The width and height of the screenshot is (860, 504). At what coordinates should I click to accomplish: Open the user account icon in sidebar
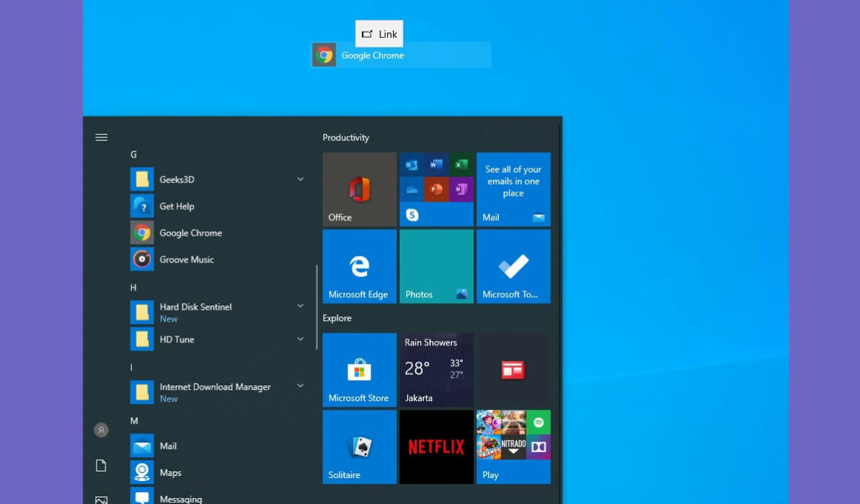102,431
